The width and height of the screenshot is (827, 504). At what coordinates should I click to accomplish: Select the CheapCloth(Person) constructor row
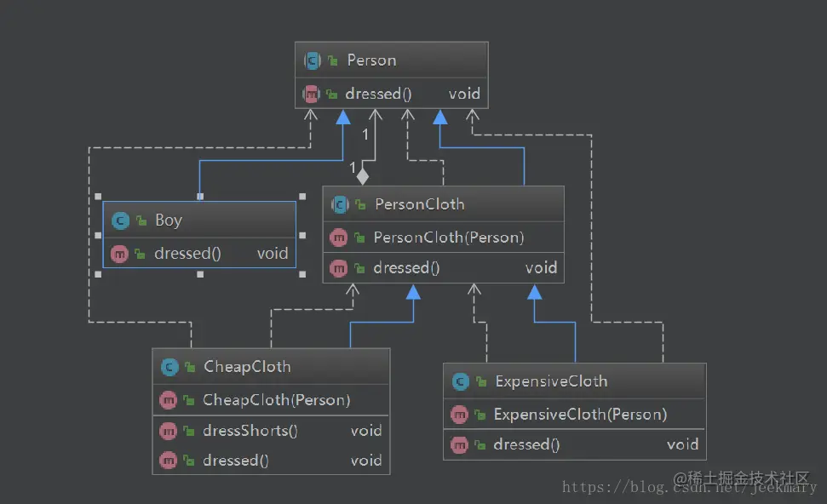(271, 400)
